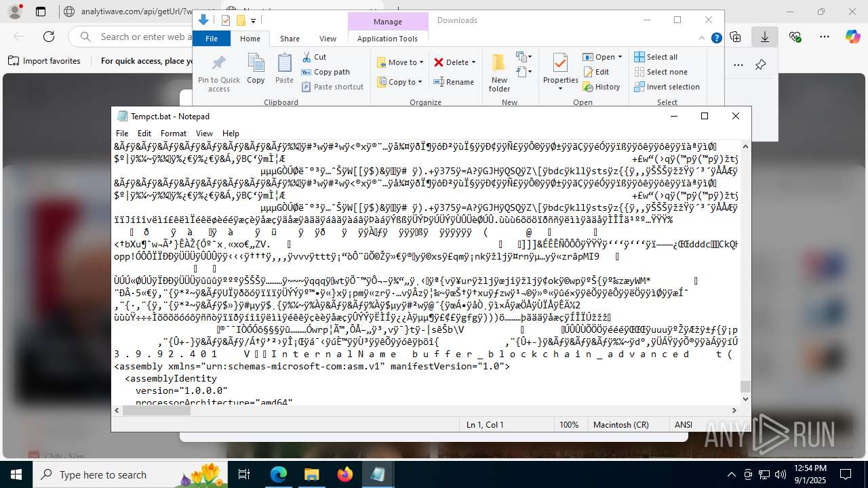The height and width of the screenshot is (488, 868).
Task: Open the Edge Copilot icon
Action: click(852, 37)
